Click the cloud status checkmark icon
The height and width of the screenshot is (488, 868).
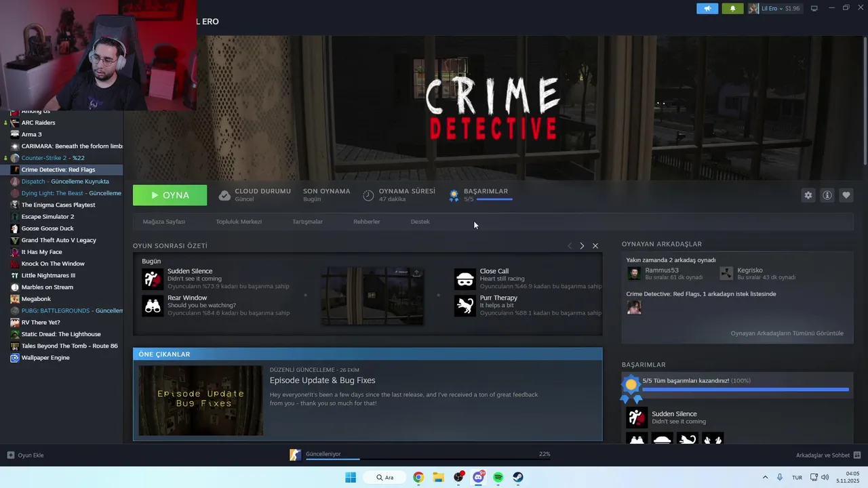(x=224, y=196)
